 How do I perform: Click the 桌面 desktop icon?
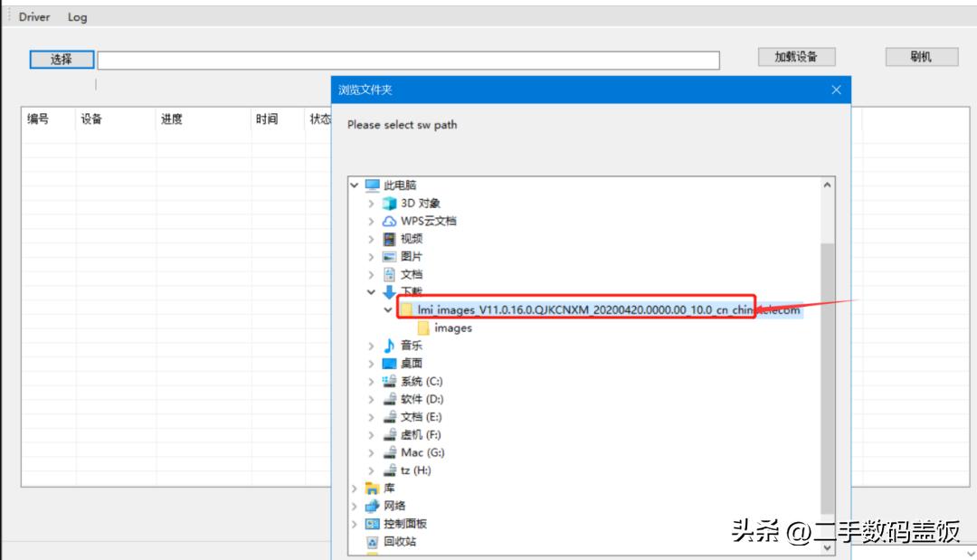tap(389, 363)
